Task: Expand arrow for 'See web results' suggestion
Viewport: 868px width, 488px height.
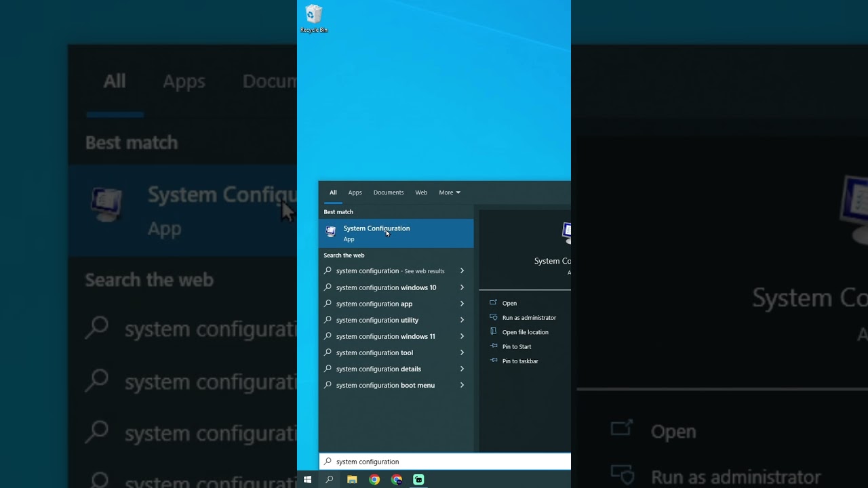Action: click(x=462, y=271)
